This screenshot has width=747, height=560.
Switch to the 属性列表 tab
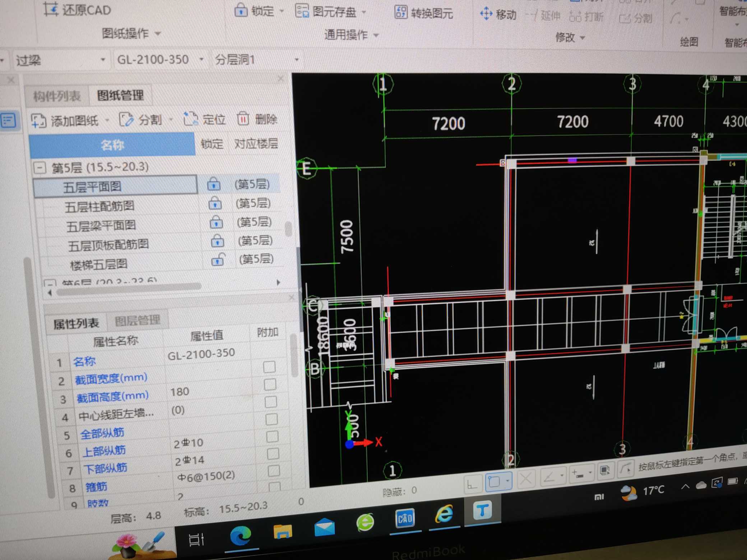click(x=76, y=324)
